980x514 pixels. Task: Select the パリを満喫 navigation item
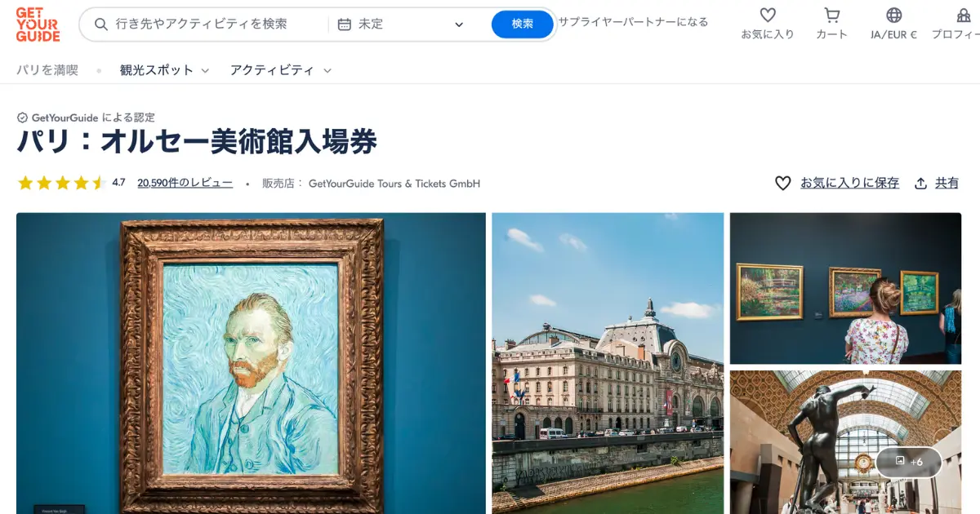tap(47, 70)
